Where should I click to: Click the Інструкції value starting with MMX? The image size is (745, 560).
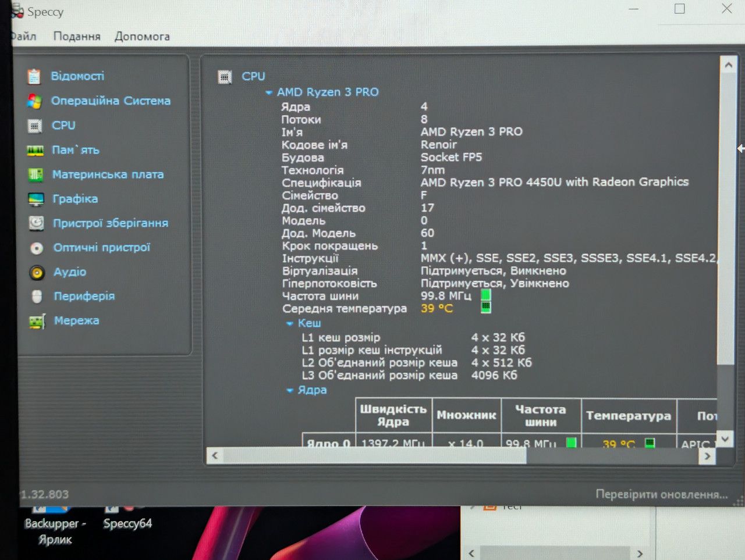(569, 258)
